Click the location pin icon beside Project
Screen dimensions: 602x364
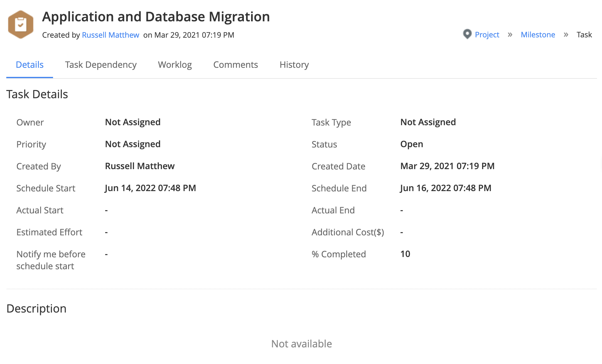click(467, 34)
